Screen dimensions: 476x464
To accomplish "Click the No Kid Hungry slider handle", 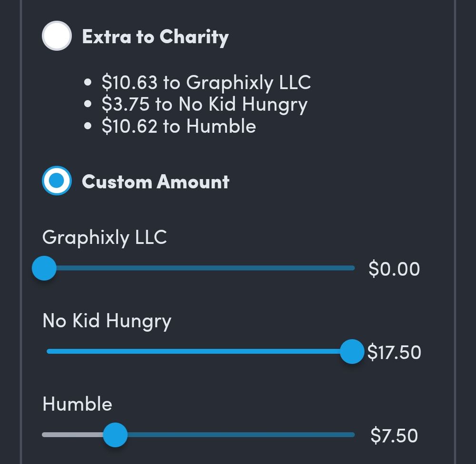I will [351, 352].
